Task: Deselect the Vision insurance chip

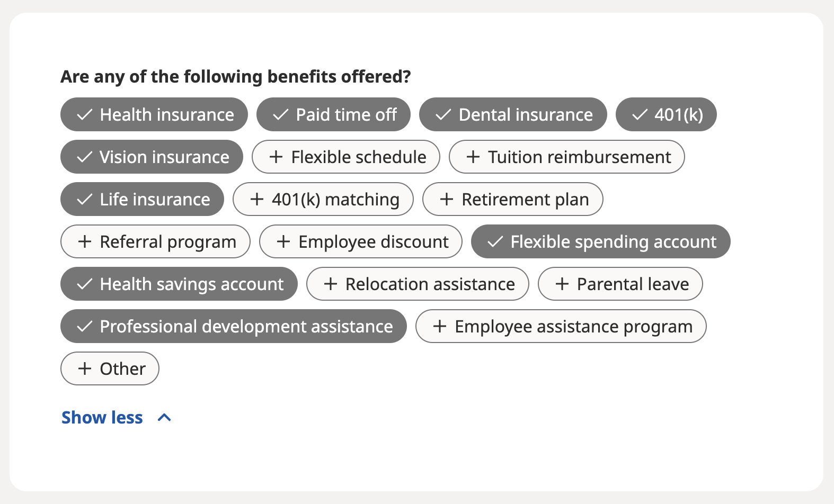Action: pyautogui.click(x=151, y=157)
